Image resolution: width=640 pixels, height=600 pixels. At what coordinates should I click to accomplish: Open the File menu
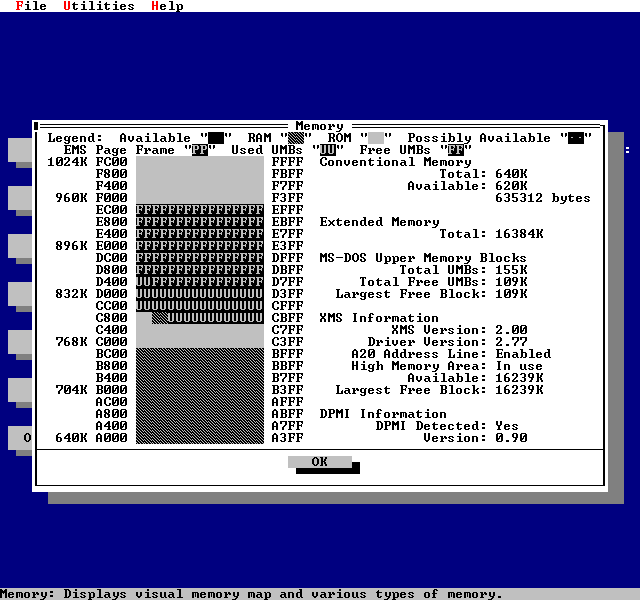pyautogui.click(x=31, y=6)
